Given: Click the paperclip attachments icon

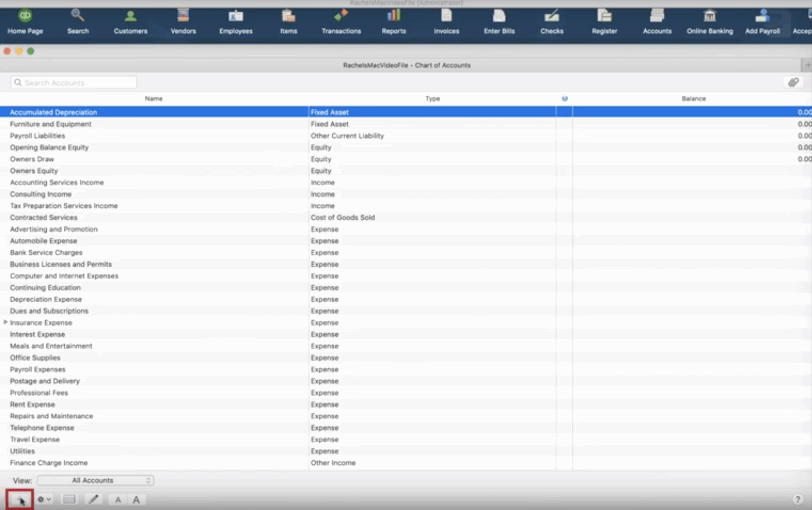Looking at the screenshot, I should (x=793, y=83).
